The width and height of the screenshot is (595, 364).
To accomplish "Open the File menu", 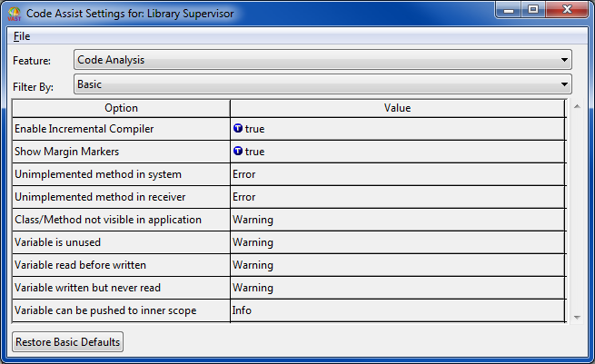I will [22, 36].
